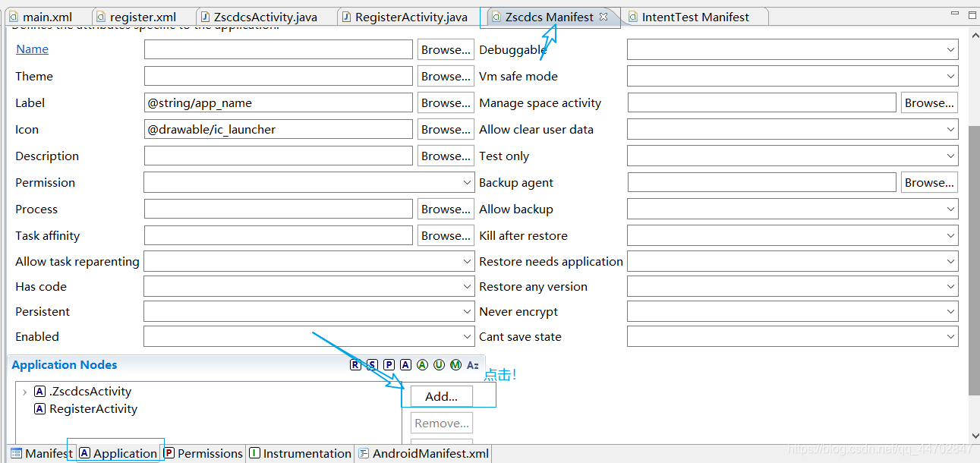Toggle the Provider (P) nodes filter icon
This screenshot has height=463, width=980.
(x=389, y=365)
